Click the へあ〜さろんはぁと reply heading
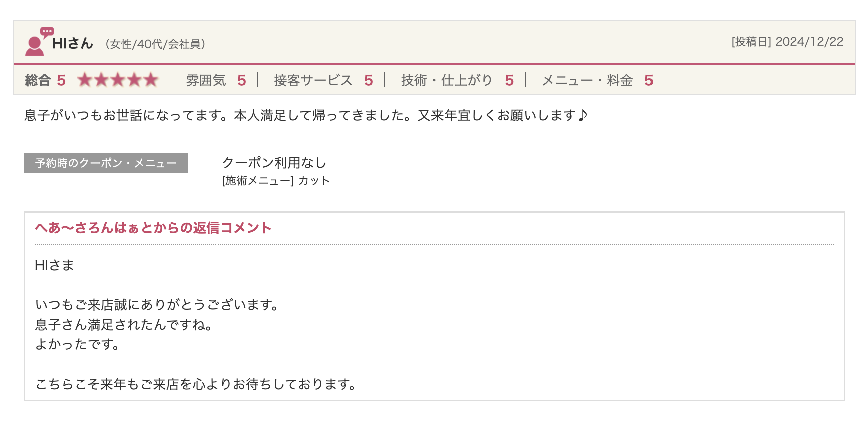The height and width of the screenshot is (423, 868). coord(153,228)
